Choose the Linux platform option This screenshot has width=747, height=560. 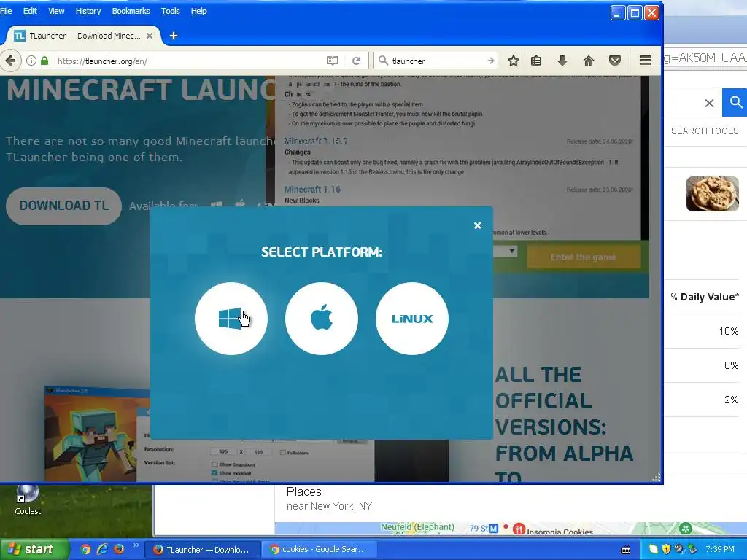(412, 318)
